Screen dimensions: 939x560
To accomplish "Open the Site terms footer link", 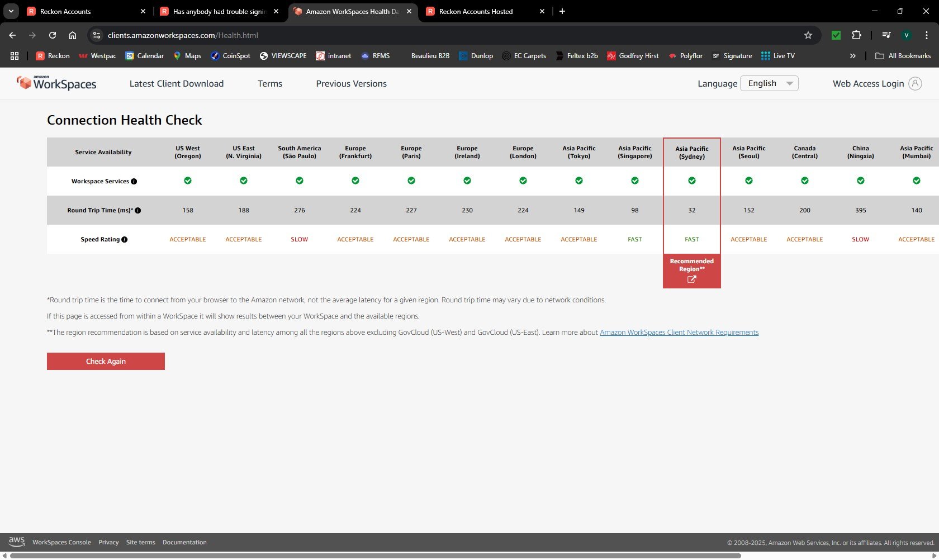I will (141, 542).
